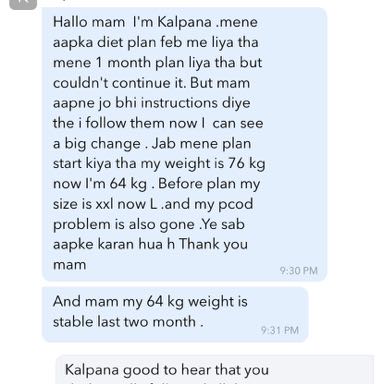Tap the sender avatar icon at top
The image size is (383, 384).
click(23, 4)
